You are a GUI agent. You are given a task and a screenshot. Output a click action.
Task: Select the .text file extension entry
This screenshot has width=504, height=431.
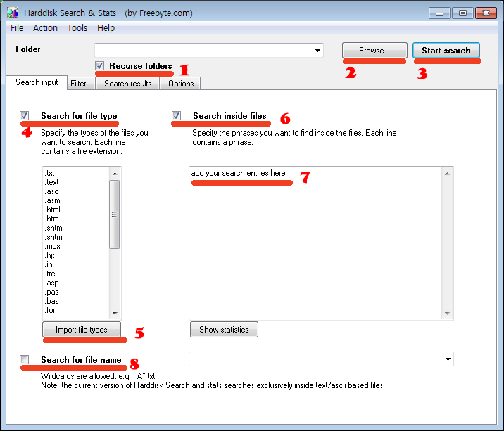tap(51, 182)
